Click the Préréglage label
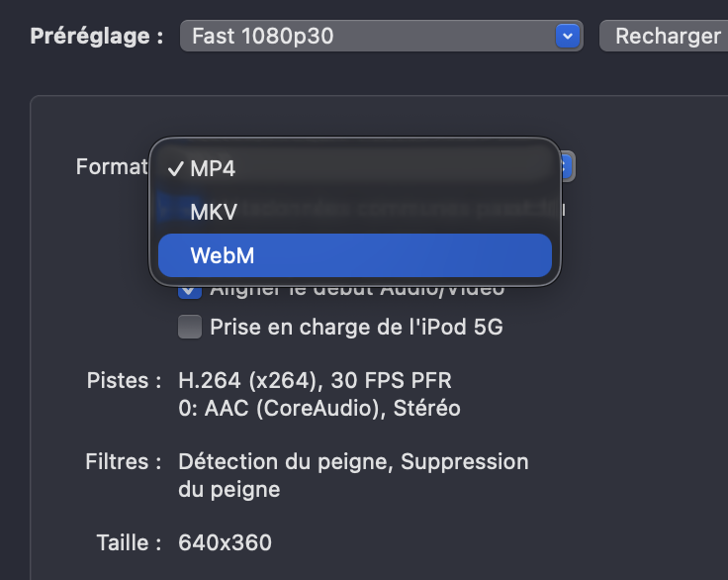The image size is (728, 580). pos(96,37)
